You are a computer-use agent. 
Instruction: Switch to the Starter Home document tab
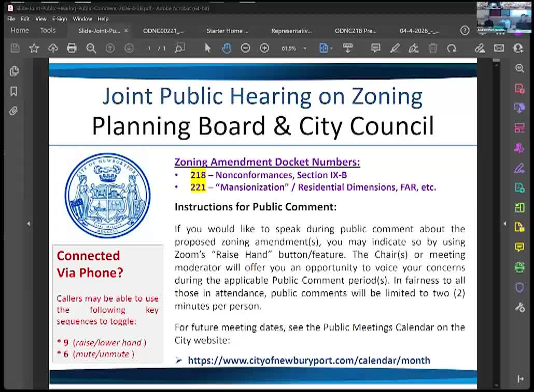click(228, 31)
